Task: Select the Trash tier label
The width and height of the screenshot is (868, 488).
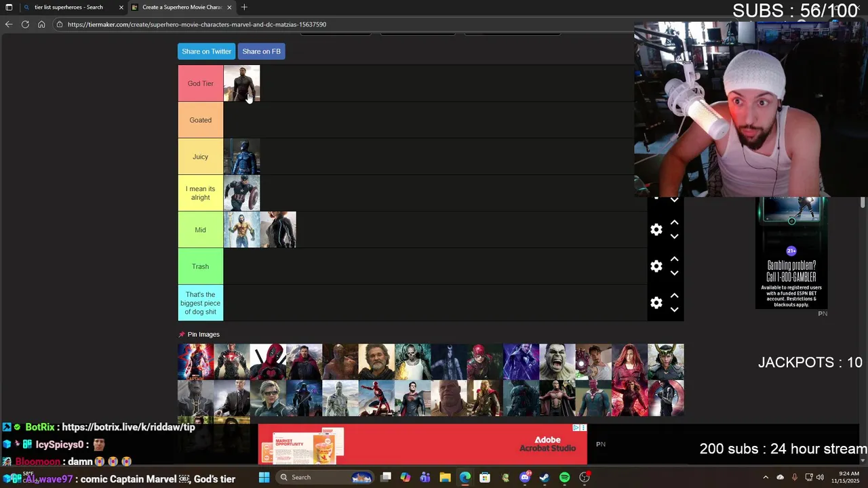Action: click(201, 266)
